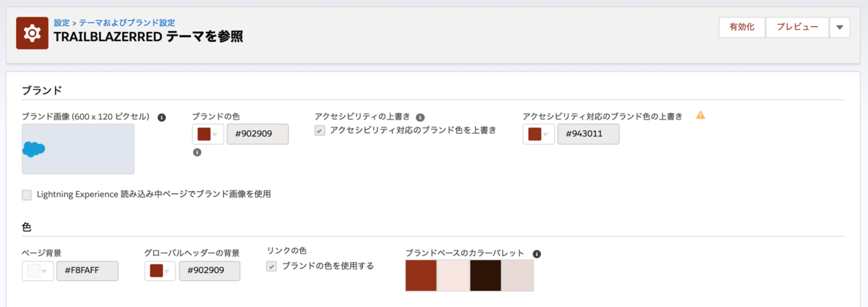Open dropdown arrow next to プレビュー button
868x307 pixels.
pos(839,28)
